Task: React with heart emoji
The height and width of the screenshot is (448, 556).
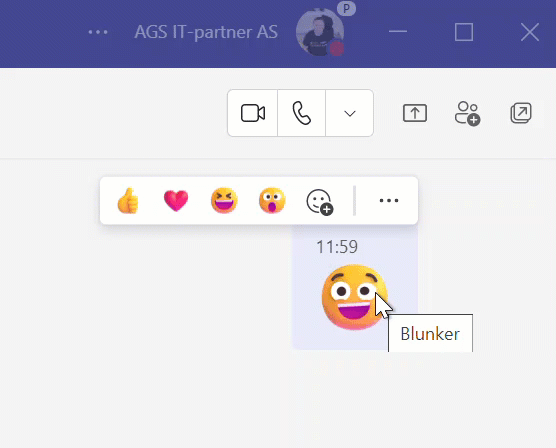Action: [x=176, y=200]
